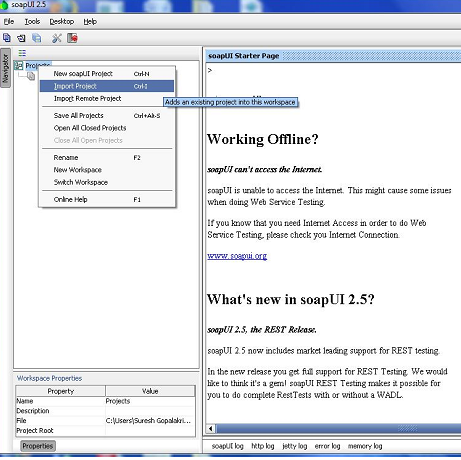Image resolution: width=461 pixels, height=460 pixels.
Task: Click the horizontal scrollbar thumb in starter page
Action: click(338, 429)
